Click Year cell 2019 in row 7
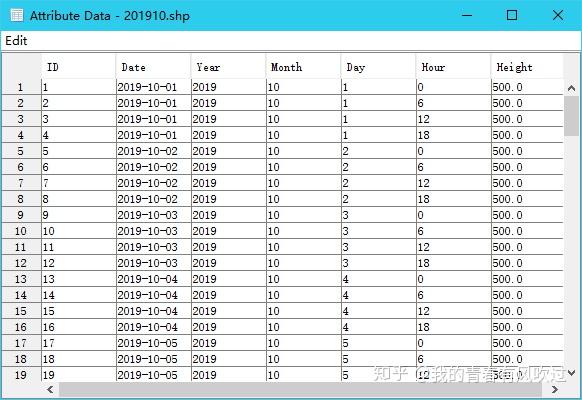Image resolution: width=582 pixels, height=400 pixels. [229, 183]
